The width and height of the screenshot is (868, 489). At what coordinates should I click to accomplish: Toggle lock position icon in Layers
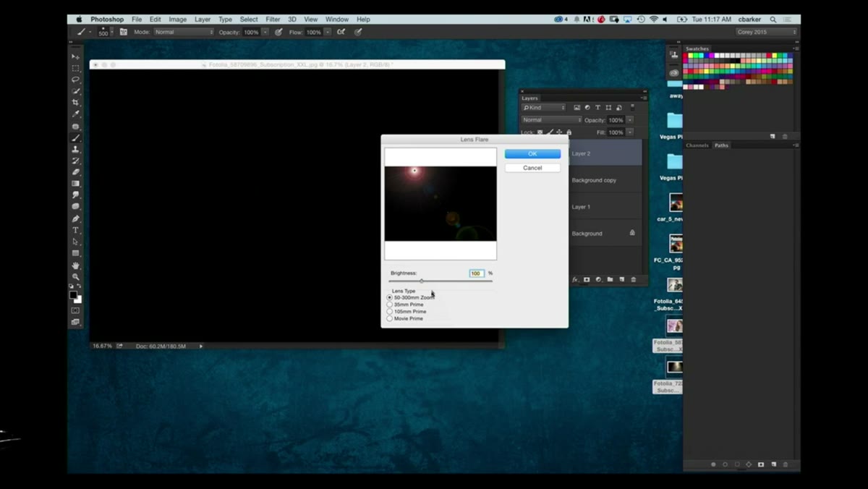click(x=559, y=132)
